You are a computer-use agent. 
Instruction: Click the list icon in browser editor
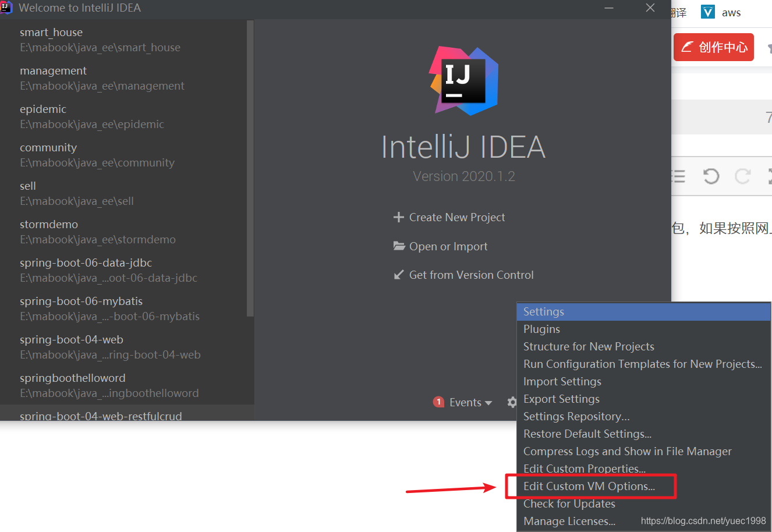pyautogui.click(x=679, y=176)
